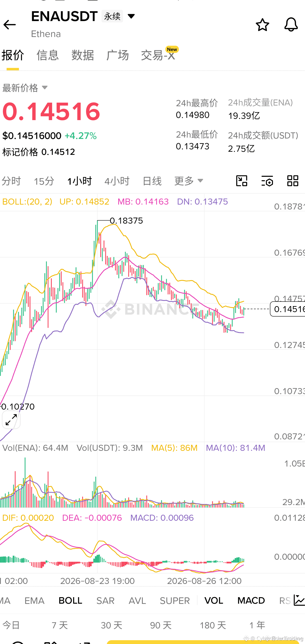Tap the +4.27% change percentage
Image resolution: width=305 pixels, height=644 pixels.
80,136
